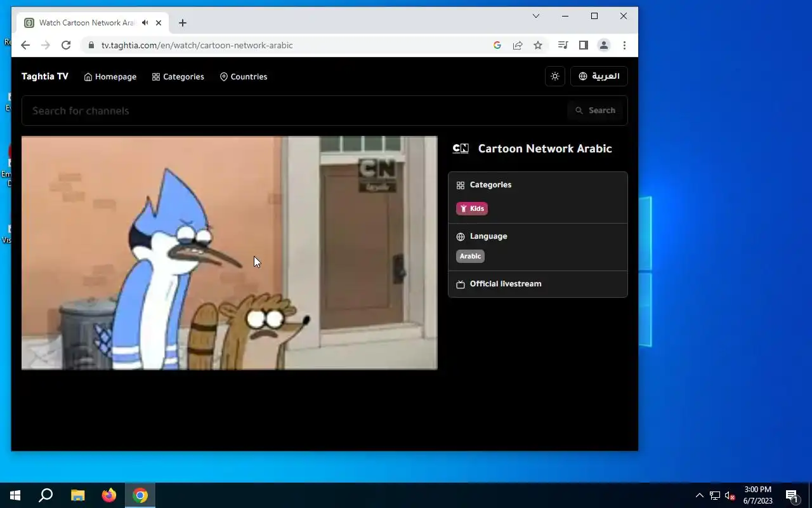Close the Watch Cartoon Network tab

tap(159, 23)
